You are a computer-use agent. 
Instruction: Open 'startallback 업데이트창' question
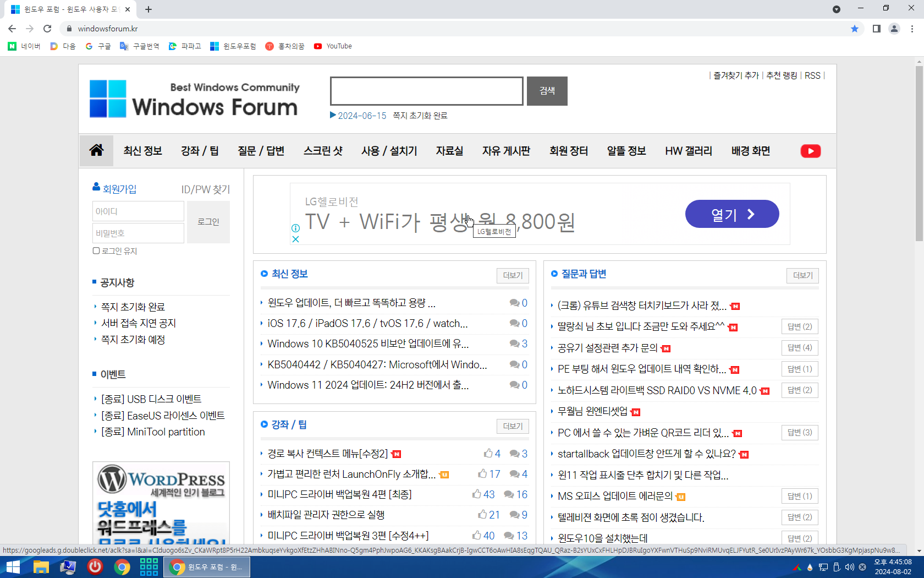click(646, 454)
